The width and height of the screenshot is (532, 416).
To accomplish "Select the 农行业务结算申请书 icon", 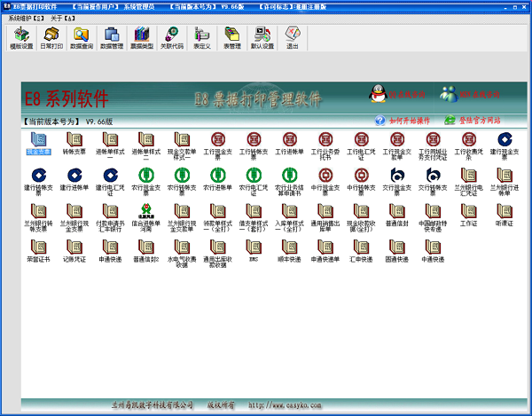I will click(289, 182).
